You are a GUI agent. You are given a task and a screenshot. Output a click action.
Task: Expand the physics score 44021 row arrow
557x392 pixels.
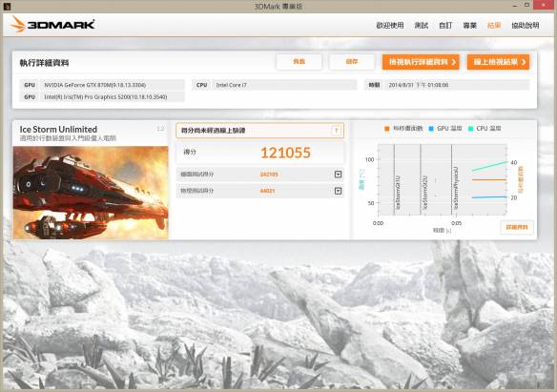click(x=339, y=191)
